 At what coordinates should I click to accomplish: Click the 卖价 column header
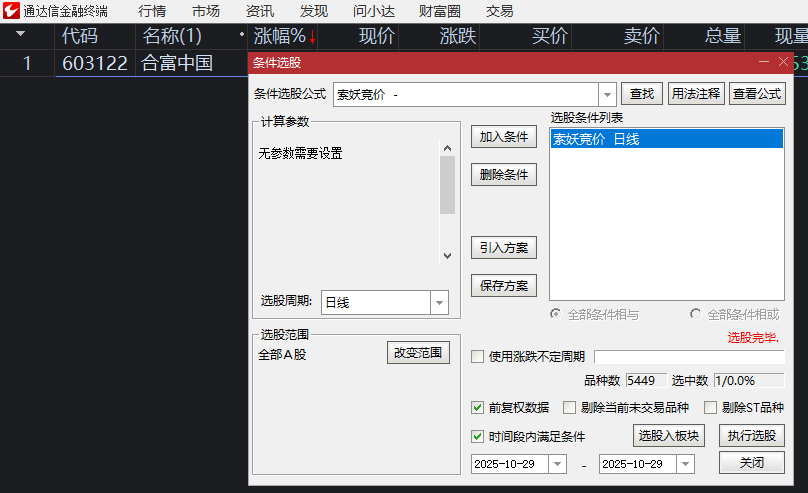pyautogui.click(x=642, y=36)
